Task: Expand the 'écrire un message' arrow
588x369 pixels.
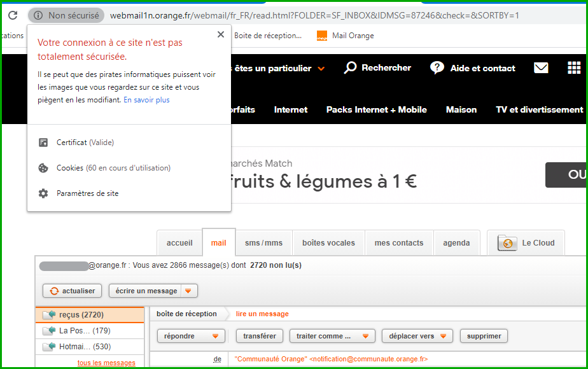Action: (188, 291)
